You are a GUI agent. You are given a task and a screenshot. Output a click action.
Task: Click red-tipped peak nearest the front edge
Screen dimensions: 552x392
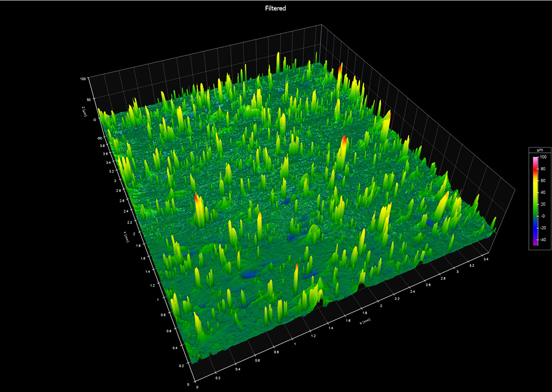(x=297, y=267)
